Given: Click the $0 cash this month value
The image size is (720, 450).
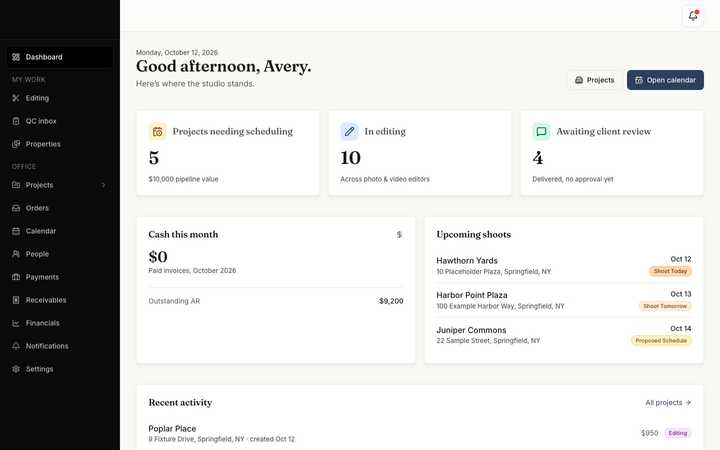Looking at the screenshot, I should [158, 257].
